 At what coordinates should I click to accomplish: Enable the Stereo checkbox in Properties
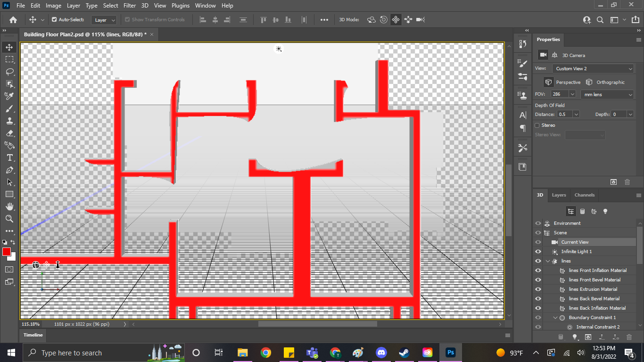click(x=537, y=125)
